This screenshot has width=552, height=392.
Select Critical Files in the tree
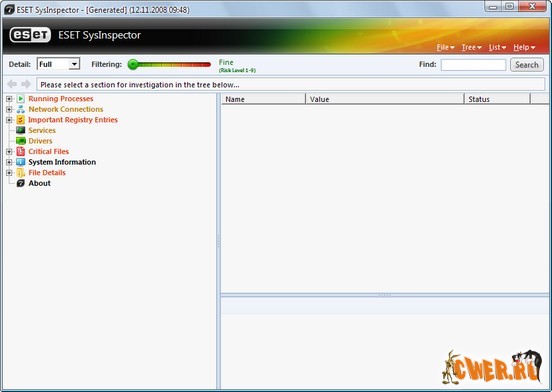(x=49, y=152)
